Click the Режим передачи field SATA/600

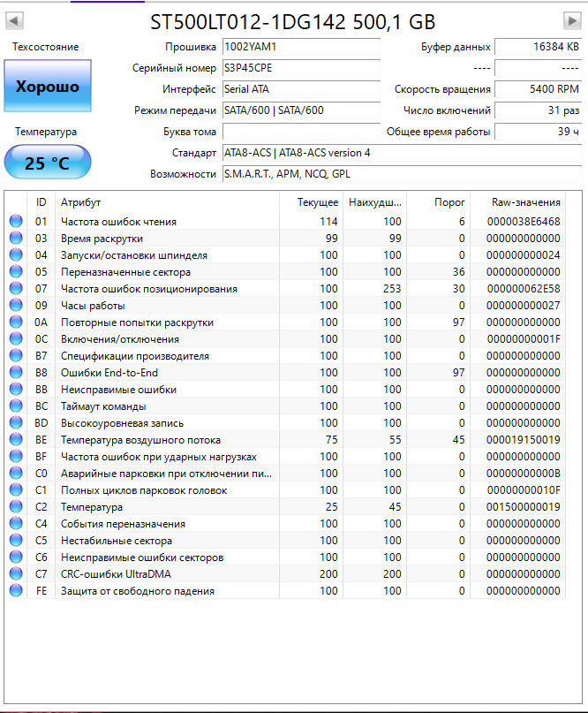[301, 110]
